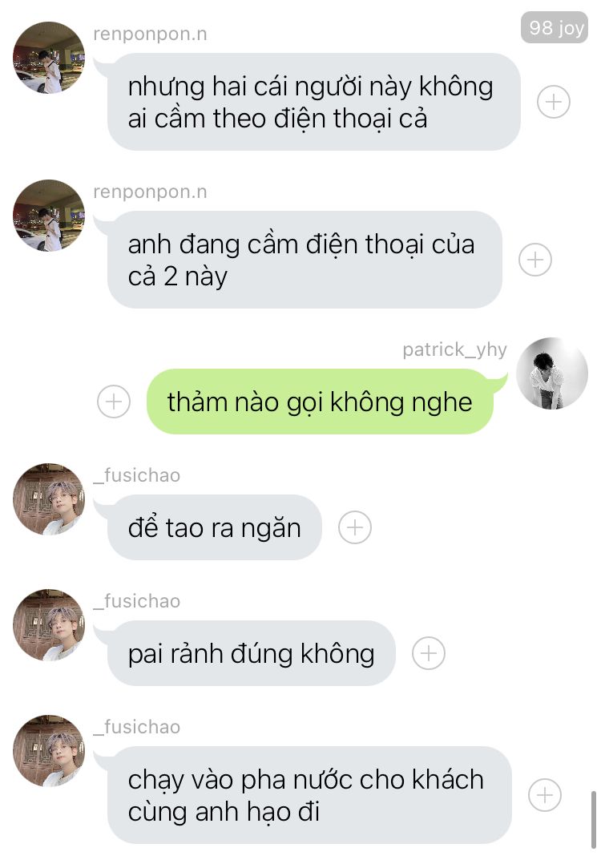The image size is (601, 868).
Task: Add reaction to 'pai rảnh đúng không' message
Action: tap(429, 653)
